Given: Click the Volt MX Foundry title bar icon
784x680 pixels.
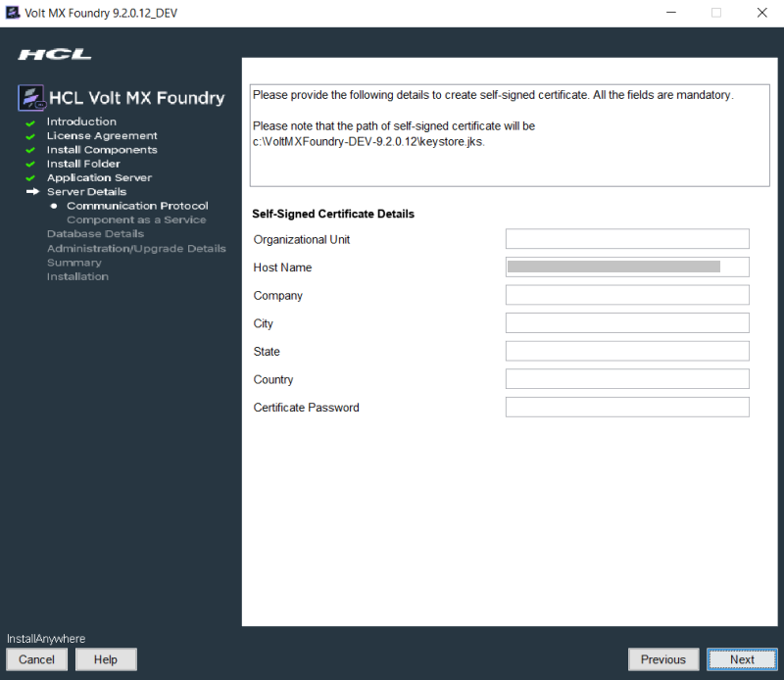Looking at the screenshot, I should click(x=13, y=13).
